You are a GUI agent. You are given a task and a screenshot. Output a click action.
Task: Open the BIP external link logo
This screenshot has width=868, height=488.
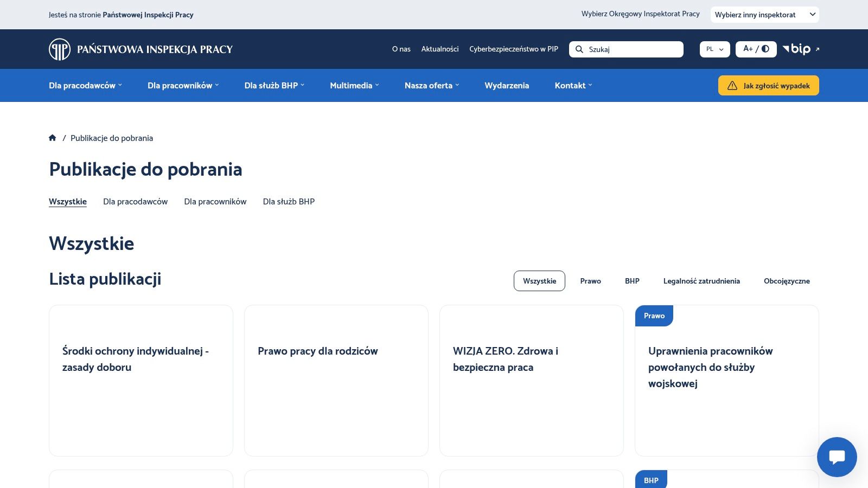pos(801,49)
